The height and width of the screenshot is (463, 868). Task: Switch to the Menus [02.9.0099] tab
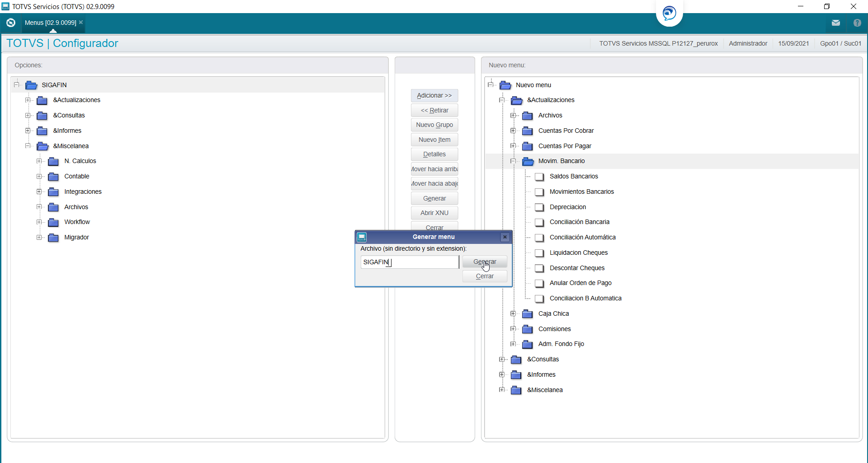(x=50, y=23)
